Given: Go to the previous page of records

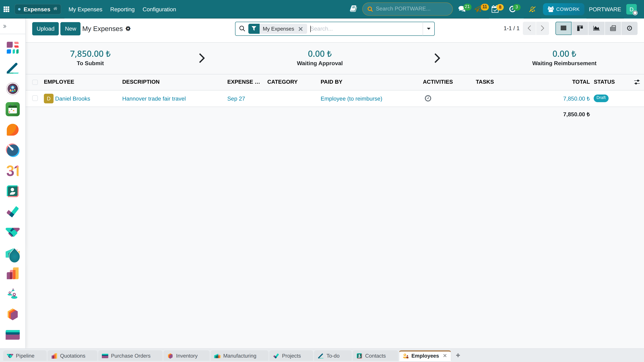Looking at the screenshot, I should pyautogui.click(x=529, y=28).
